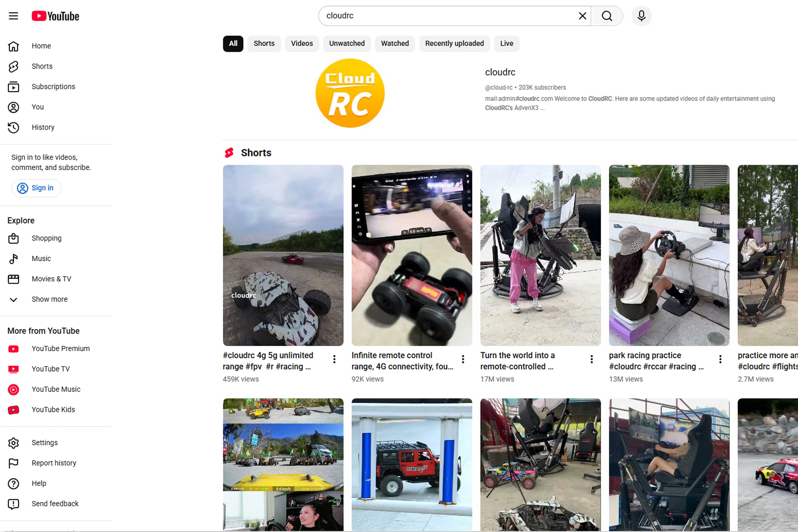Screen dimensions: 798x532
Task: Clear the search box text
Action: tap(582, 16)
